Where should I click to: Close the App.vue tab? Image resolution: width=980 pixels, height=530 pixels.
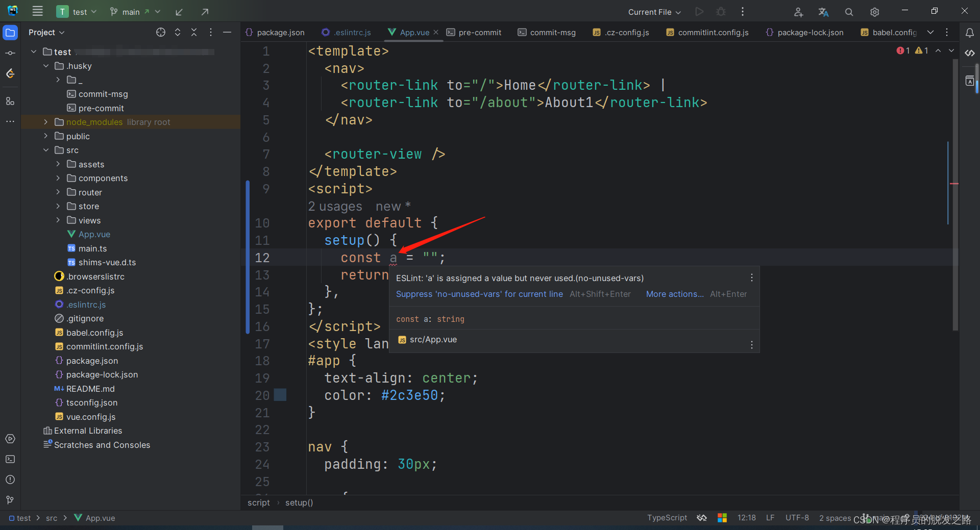436,32
